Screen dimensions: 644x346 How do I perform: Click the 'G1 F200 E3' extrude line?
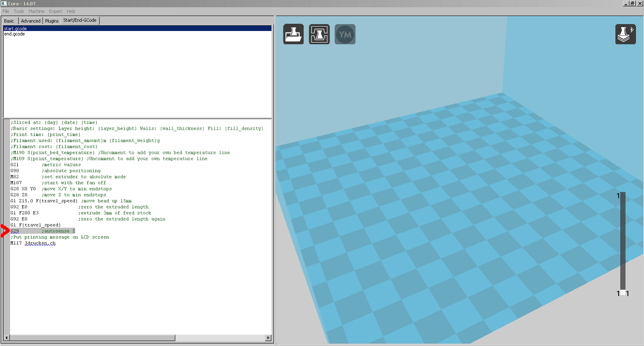point(80,213)
